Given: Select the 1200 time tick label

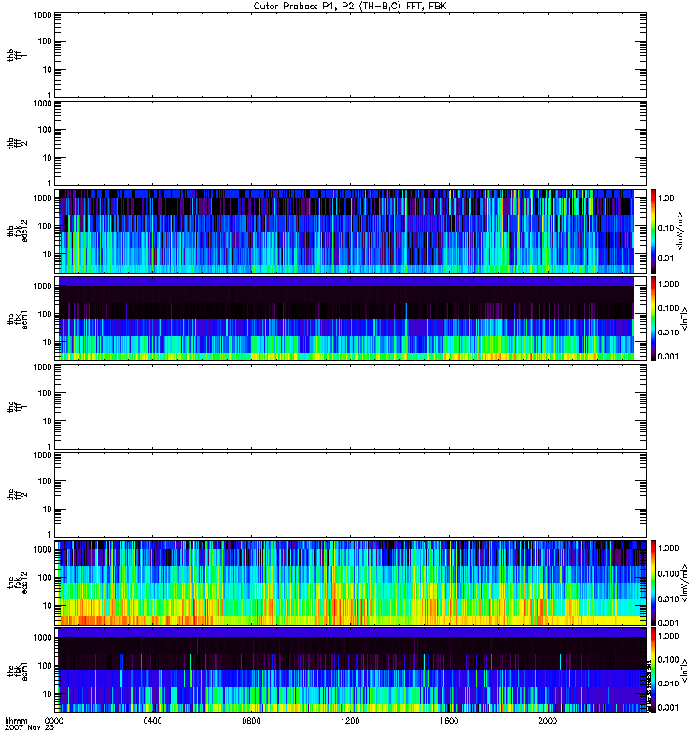Looking at the screenshot, I should (x=350, y=722).
